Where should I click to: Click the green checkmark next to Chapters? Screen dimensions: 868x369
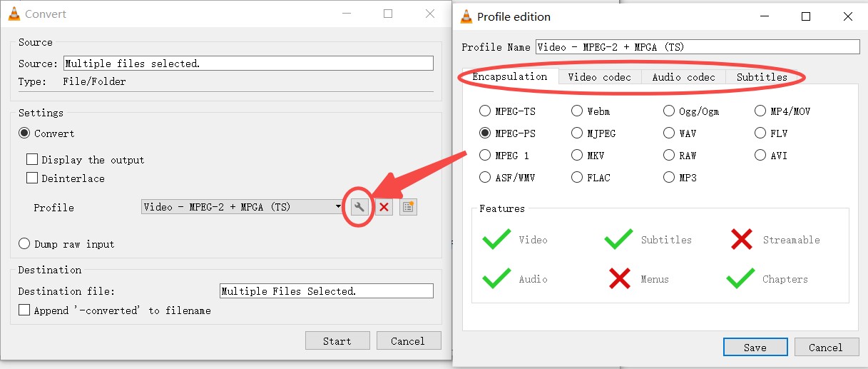pyautogui.click(x=740, y=278)
